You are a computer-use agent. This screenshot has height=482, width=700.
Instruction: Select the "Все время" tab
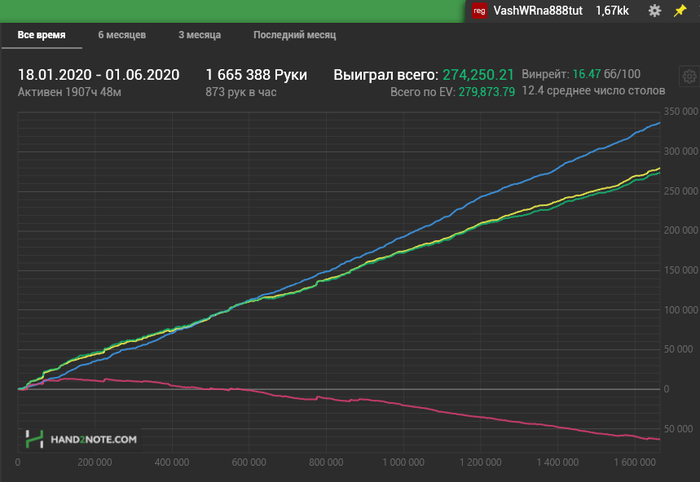(42, 35)
